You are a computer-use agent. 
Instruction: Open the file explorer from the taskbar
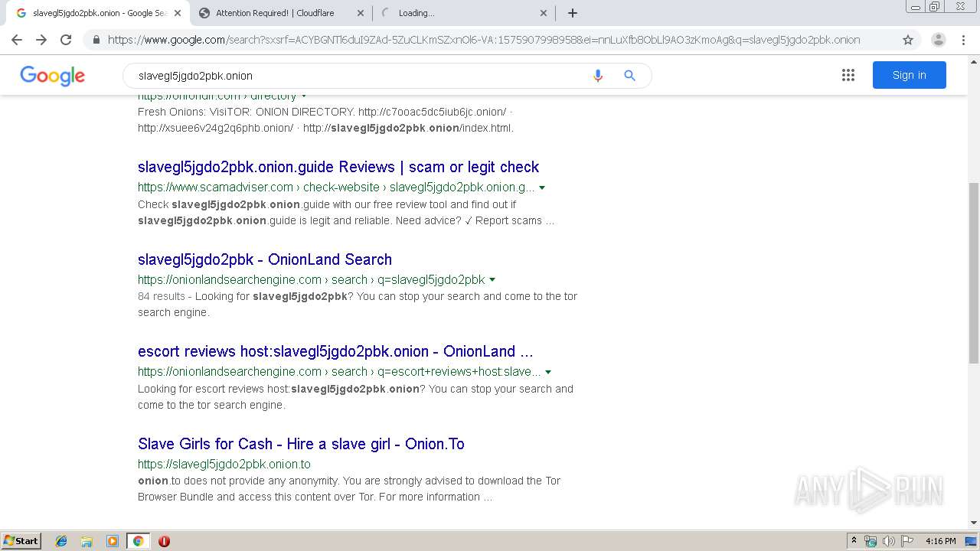(x=87, y=541)
